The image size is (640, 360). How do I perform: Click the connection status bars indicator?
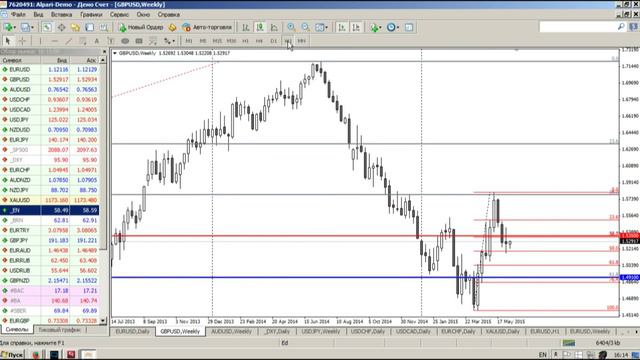[569, 343]
